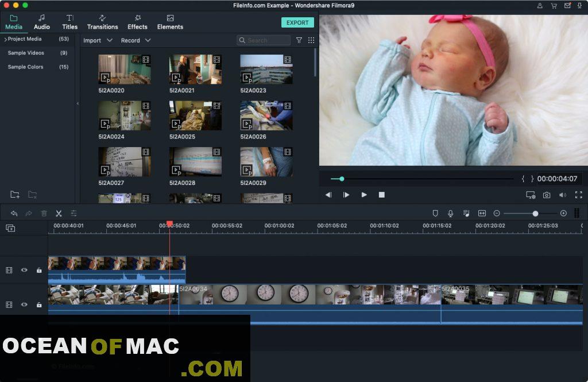Switch to the Transitions tab
The image size is (588, 382).
pos(102,23)
